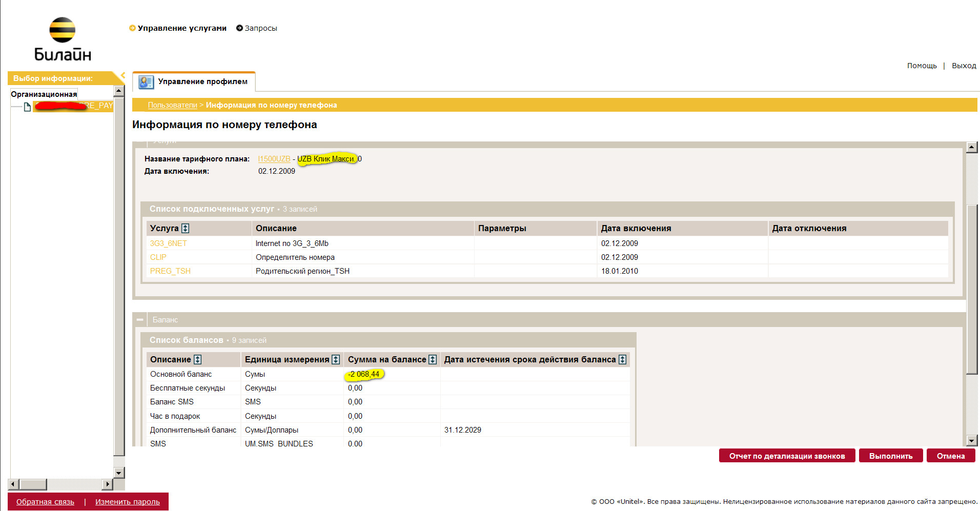Click main content scrollbar up arrow

[x=971, y=148]
